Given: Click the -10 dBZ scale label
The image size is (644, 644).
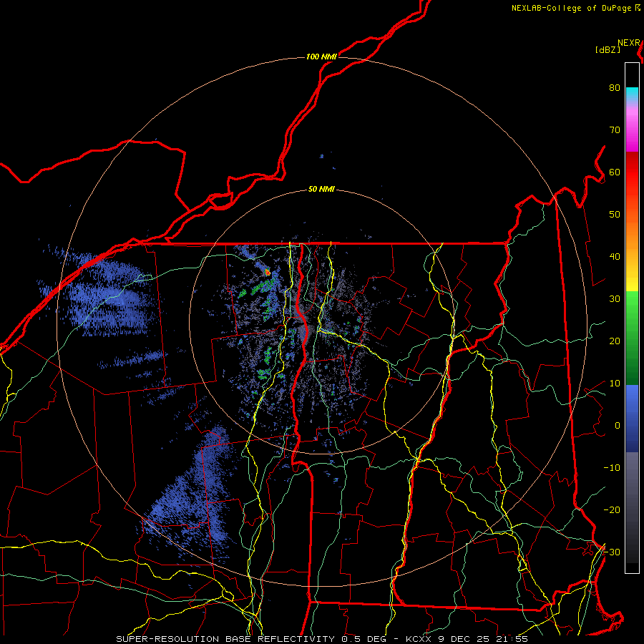Looking at the screenshot, I should 612,468.
